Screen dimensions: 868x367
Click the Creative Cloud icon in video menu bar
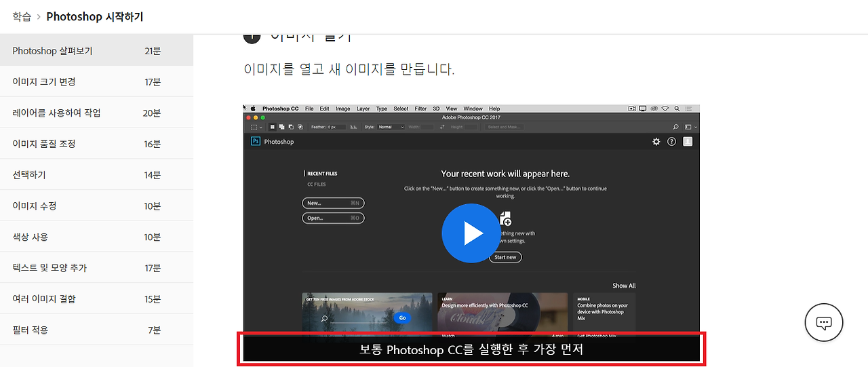(654, 109)
